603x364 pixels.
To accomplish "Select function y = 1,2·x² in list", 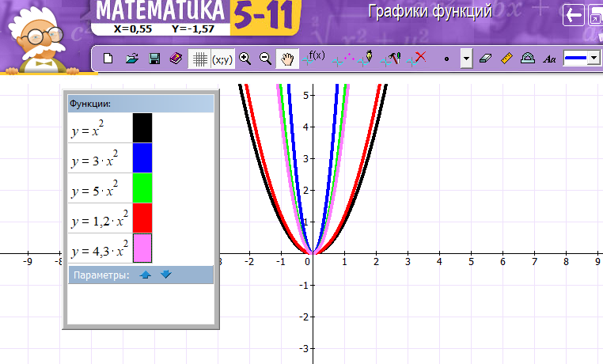I will click(100, 219).
